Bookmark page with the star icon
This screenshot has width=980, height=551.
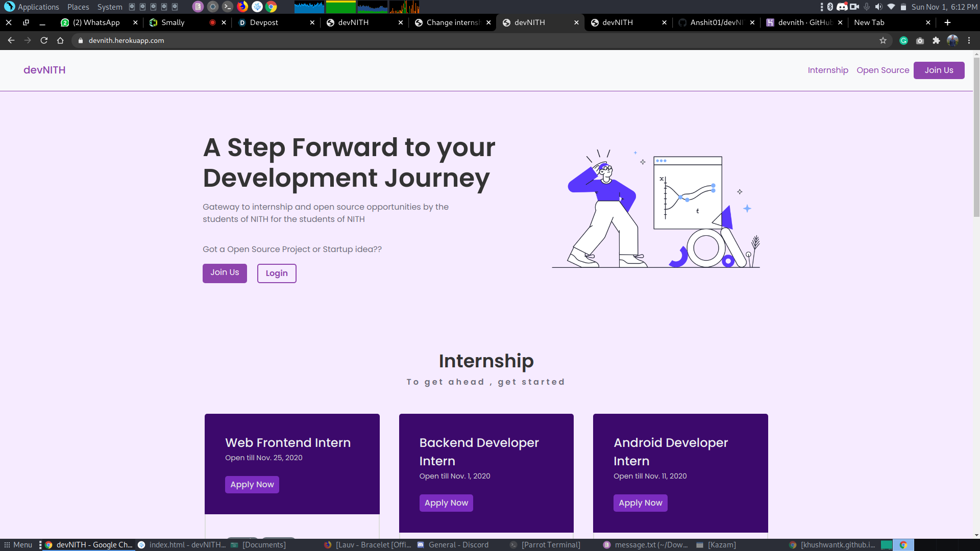click(x=883, y=40)
